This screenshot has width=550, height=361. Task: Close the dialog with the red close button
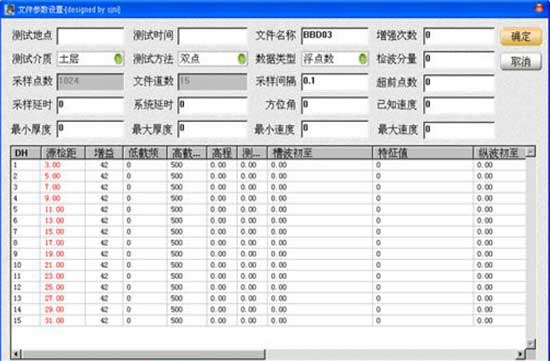pos(539,8)
